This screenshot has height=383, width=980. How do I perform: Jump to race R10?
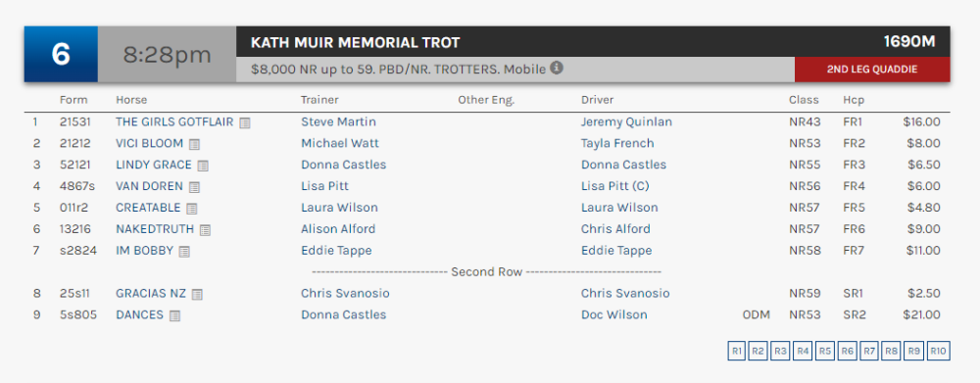click(x=938, y=351)
